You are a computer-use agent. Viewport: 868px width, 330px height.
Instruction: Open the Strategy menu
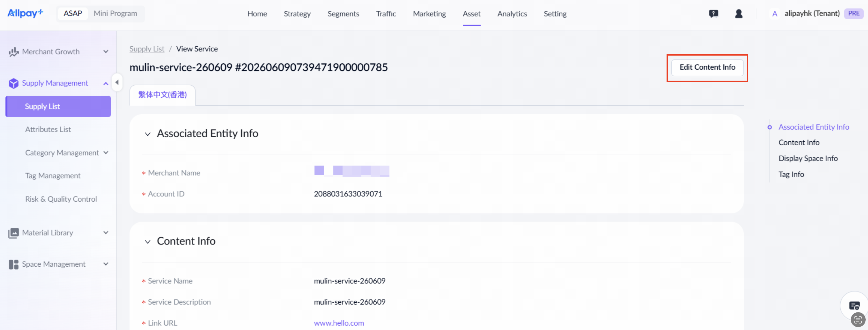tap(297, 14)
